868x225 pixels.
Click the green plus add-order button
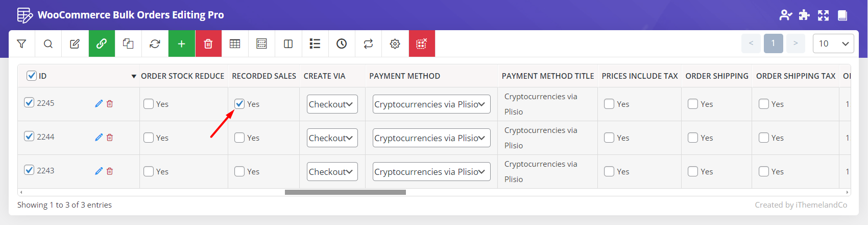pos(181,44)
